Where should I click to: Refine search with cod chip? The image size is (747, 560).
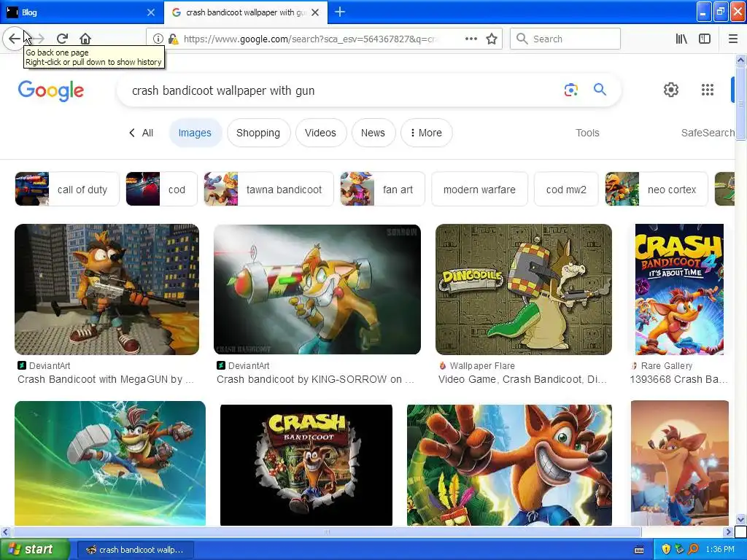point(161,190)
